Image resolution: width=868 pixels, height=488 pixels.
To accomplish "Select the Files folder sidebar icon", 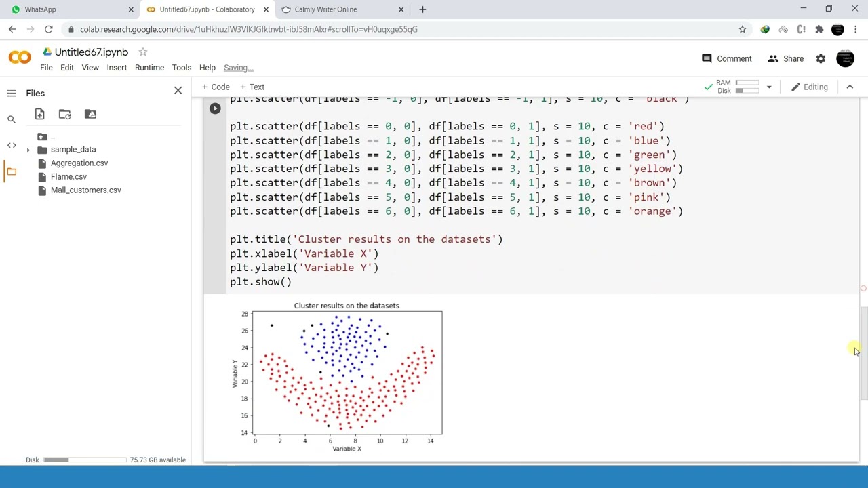I will [x=12, y=171].
